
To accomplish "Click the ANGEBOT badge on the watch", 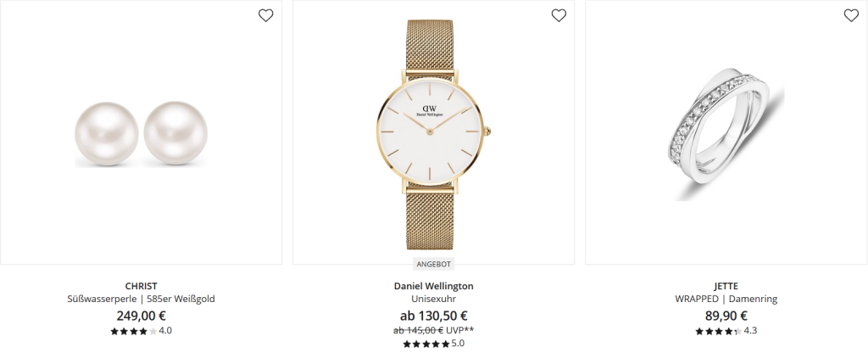I will pyautogui.click(x=433, y=265).
